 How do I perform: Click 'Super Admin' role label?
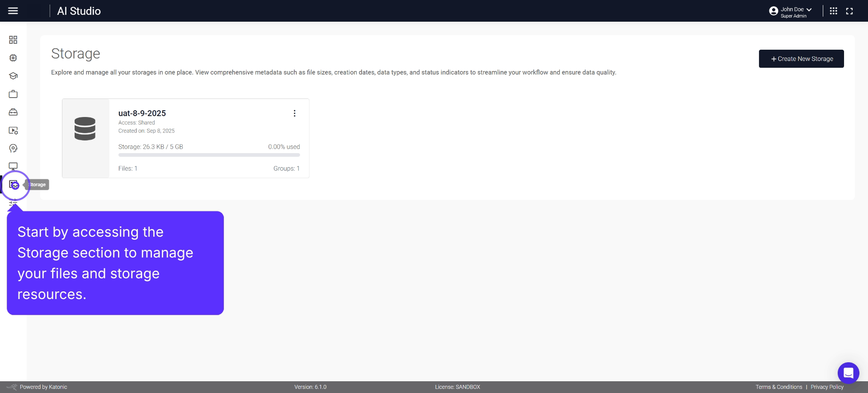(x=793, y=16)
